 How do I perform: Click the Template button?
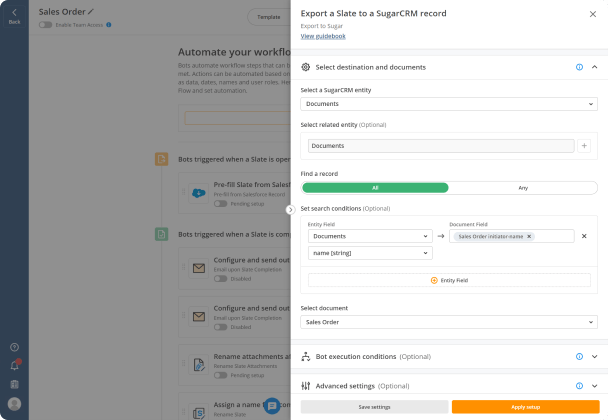pyautogui.click(x=269, y=17)
